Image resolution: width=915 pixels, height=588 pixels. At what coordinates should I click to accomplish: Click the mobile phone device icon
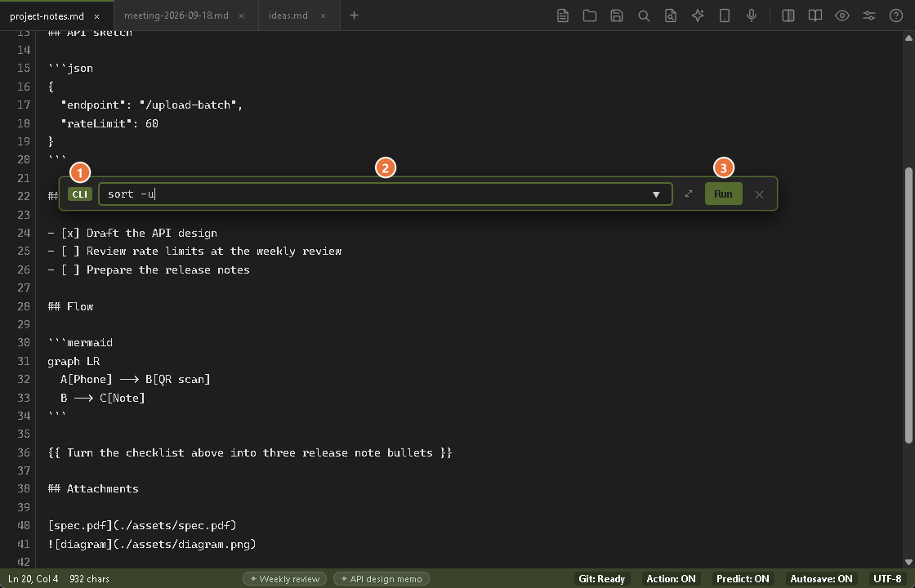(x=724, y=16)
